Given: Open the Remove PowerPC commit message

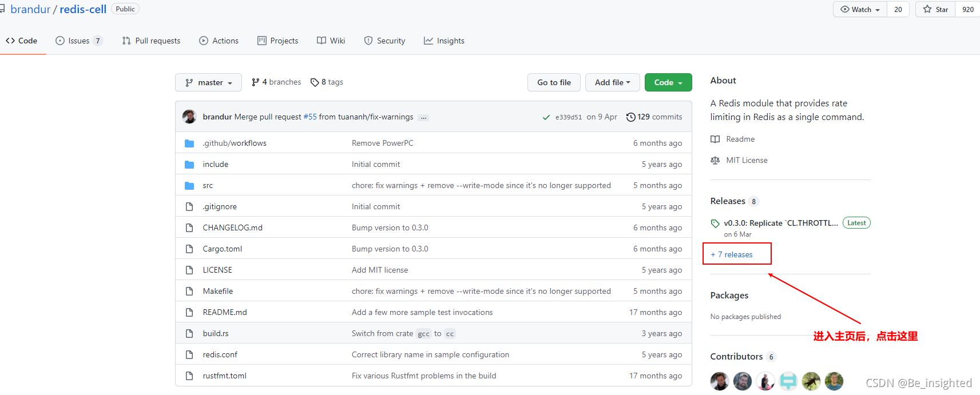Looking at the screenshot, I should pyautogui.click(x=382, y=143).
